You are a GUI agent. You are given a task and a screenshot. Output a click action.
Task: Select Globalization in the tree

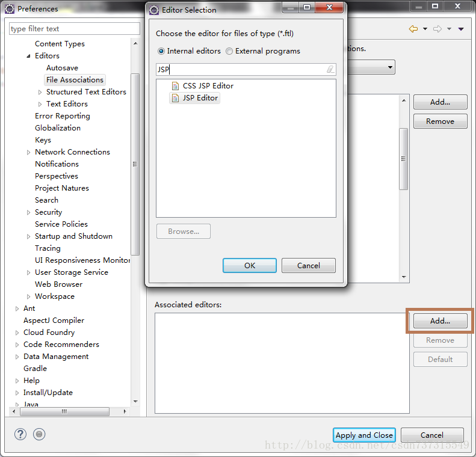(58, 128)
